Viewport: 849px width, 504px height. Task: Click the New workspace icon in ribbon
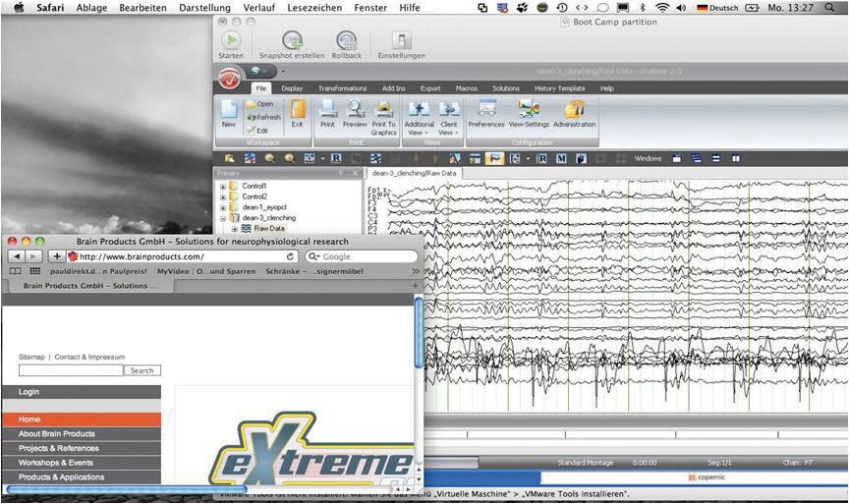click(x=229, y=109)
